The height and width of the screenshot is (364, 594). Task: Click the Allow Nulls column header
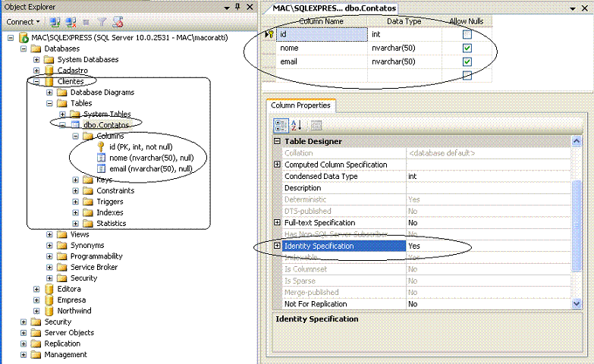click(467, 21)
